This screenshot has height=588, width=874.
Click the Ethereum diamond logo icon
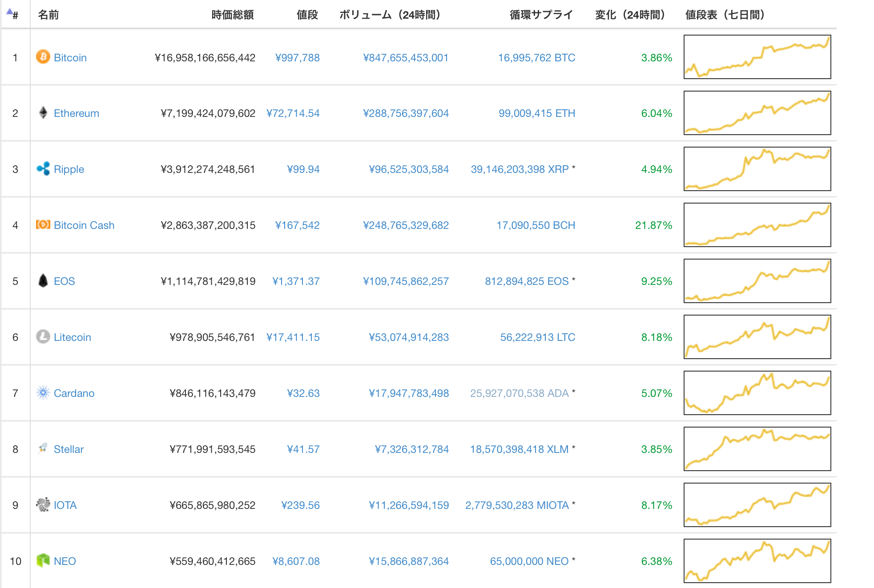[x=43, y=113]
